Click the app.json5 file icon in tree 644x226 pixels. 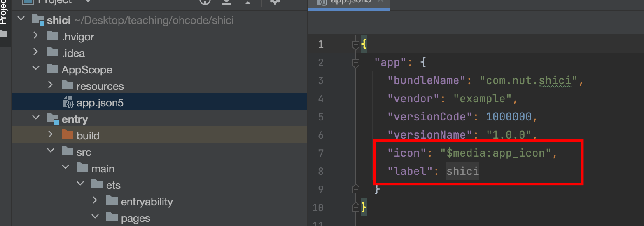[68, 102]
